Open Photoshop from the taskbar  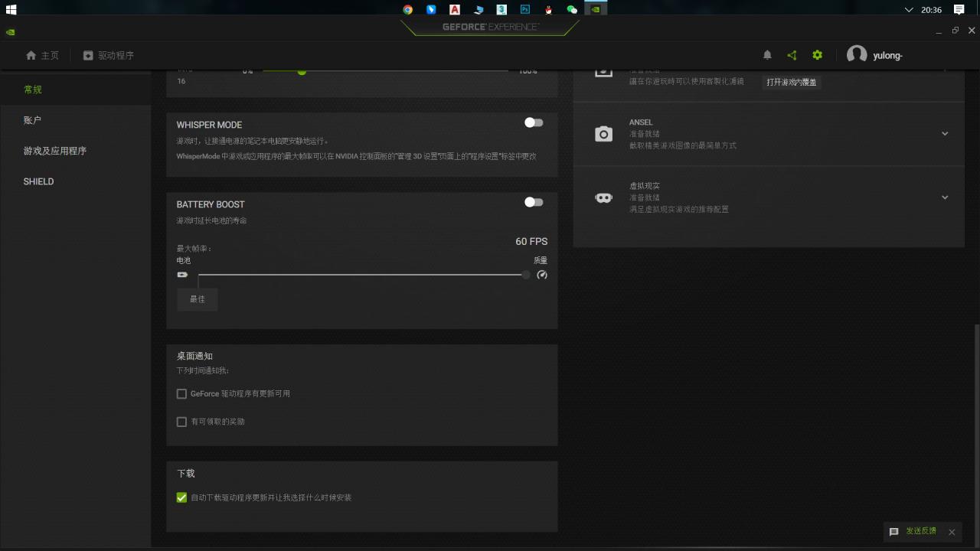[525, 9]
